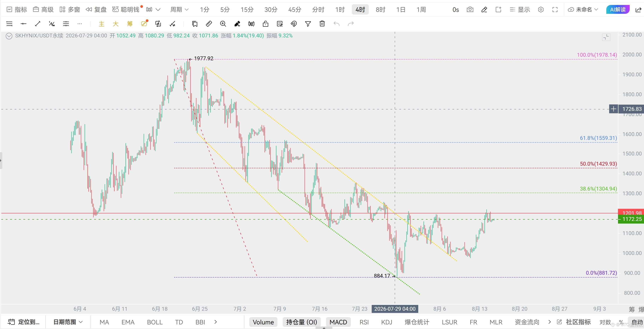Image resolution: width=644 pixels, height=329 pixels.
Task: Enable the RSI sub-indicator
Action: coord(364,322)
